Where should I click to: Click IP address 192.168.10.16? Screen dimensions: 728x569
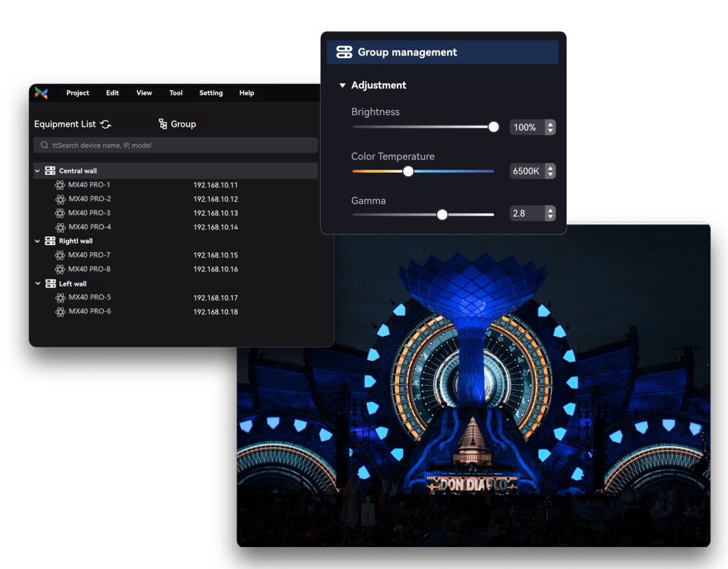pyautogui.click(x=215, y=269)
